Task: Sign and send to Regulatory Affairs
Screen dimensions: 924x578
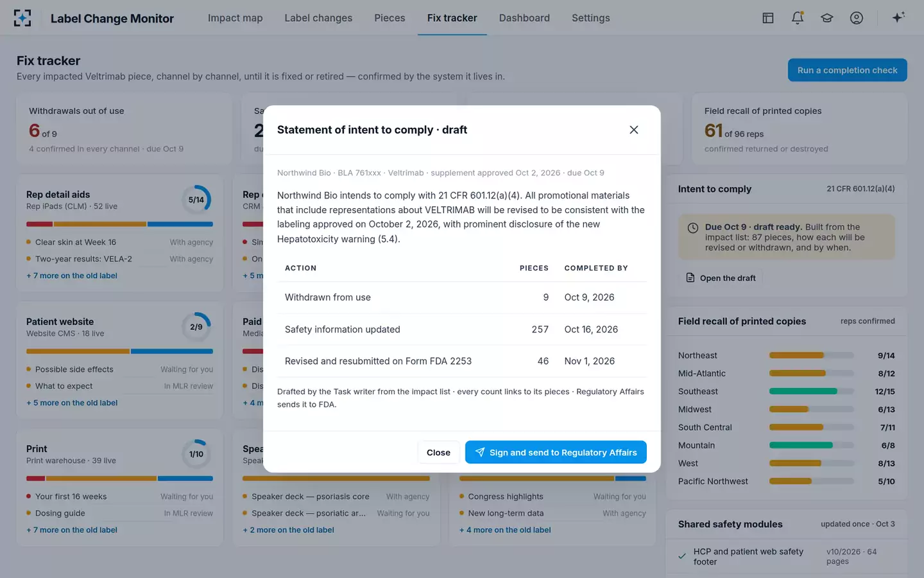Action: tap(556, 452)
